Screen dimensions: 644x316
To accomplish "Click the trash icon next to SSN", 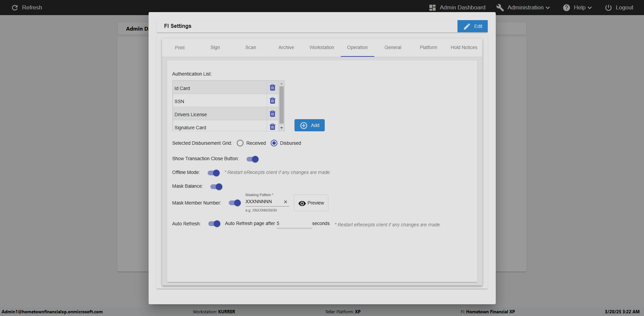I will click(272, 101).
